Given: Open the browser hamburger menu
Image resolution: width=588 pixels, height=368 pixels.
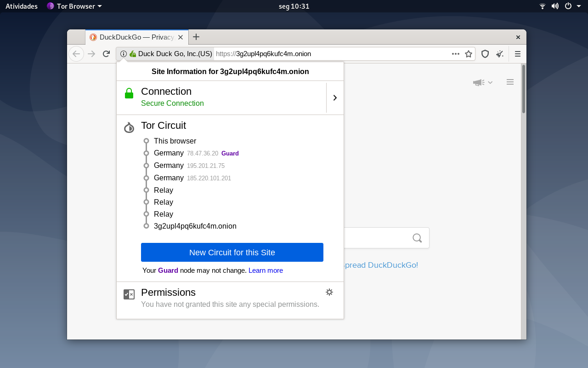Looking at the screenshot, I should [518, 54].
